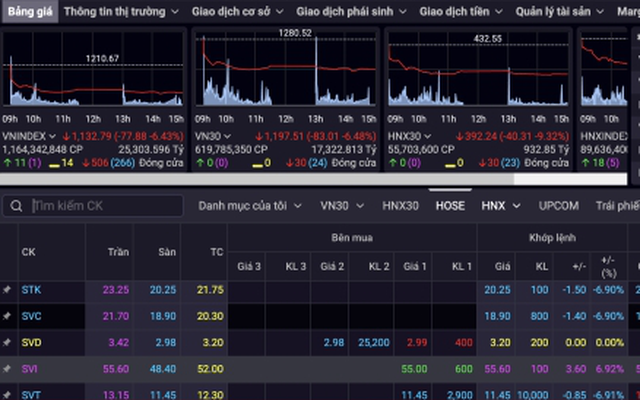Switch to the Bảng giá tab
The height and width of the screenshot is (400, 640).
click(28, 12)
